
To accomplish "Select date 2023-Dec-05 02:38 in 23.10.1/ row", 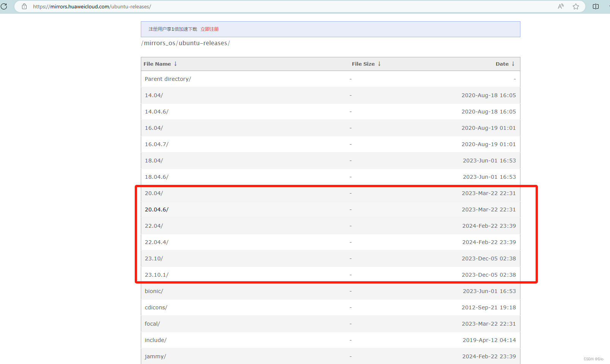I will [489, 275].
